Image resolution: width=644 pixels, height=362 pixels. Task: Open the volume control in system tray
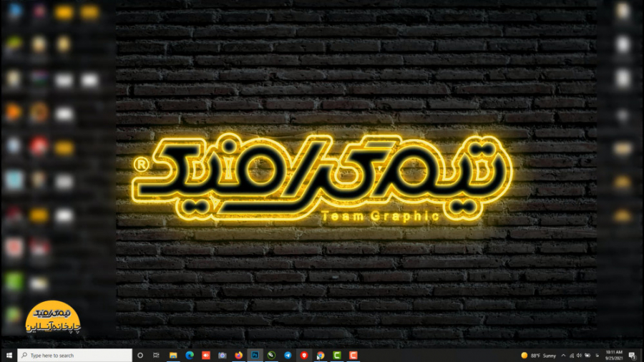tap(579, 356)
